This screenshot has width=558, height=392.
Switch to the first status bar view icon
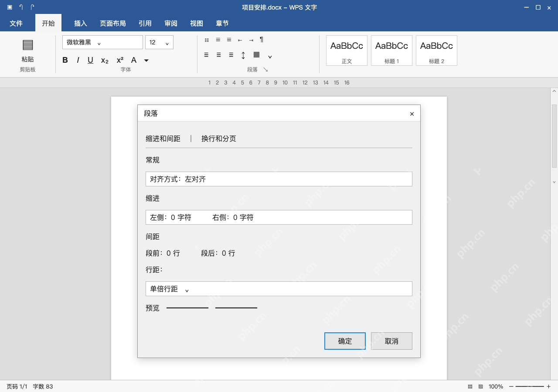pos(470,386)
